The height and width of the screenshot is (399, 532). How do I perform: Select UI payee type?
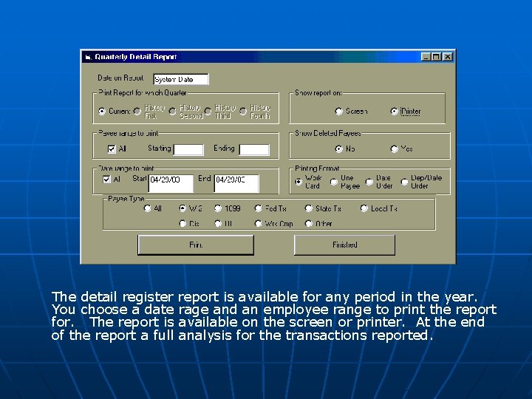(x=218, y=224)
